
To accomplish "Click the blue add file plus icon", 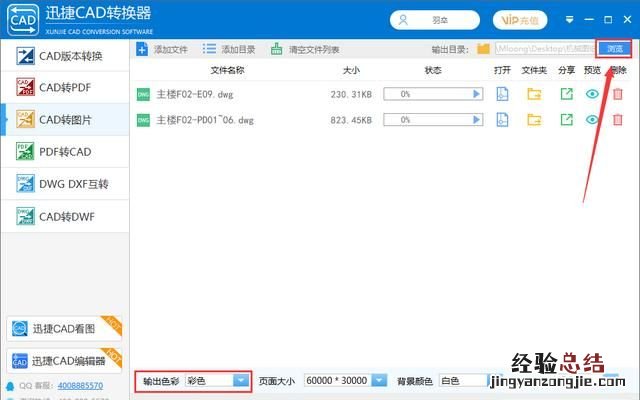I will point(142,49).
